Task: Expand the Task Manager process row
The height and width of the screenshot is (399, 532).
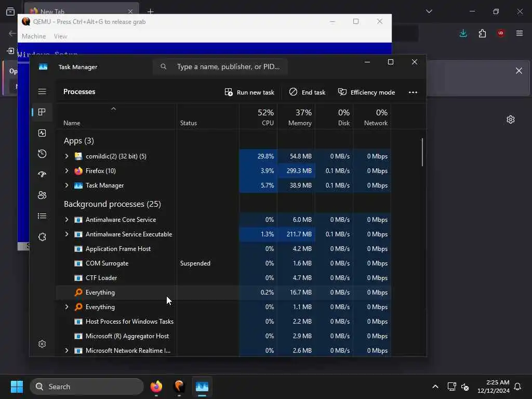Action: [x=67, y=185]
